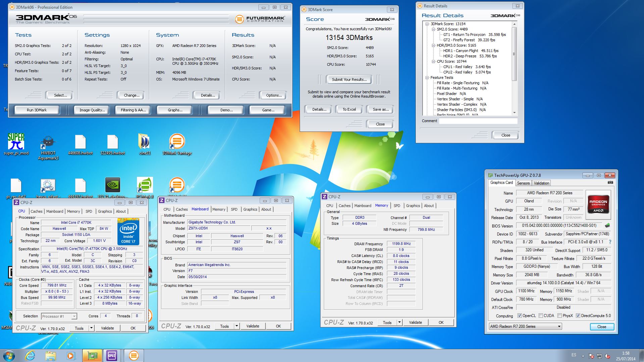Click into the Comment input field

(x=478, y=121)
